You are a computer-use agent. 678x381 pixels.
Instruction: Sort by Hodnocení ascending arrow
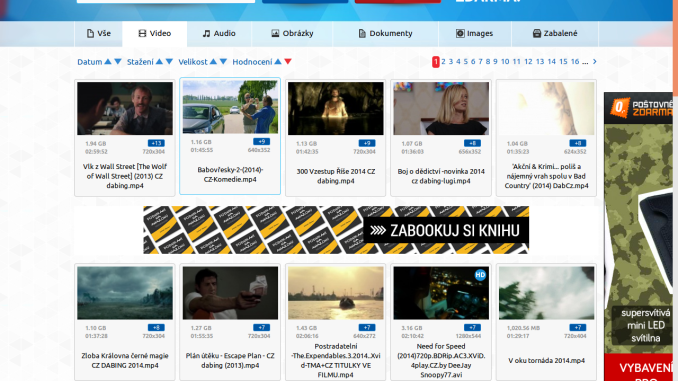click(278, 61)
